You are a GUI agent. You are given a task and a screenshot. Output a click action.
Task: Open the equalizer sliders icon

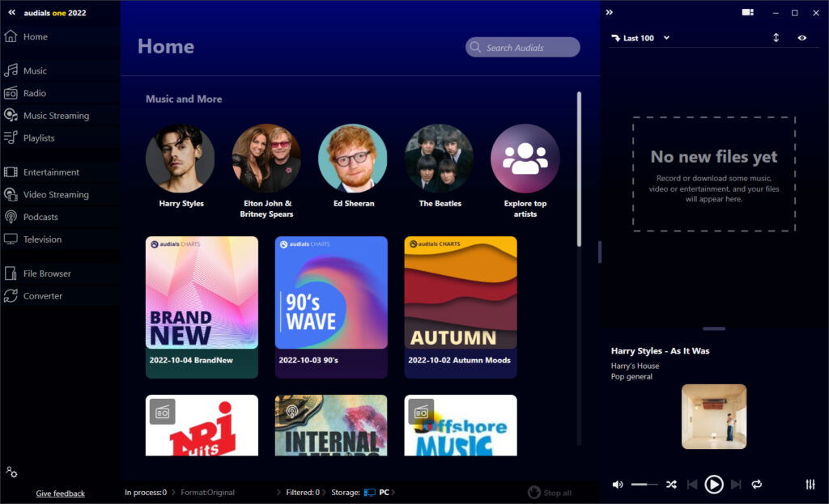[x=810, y=485]
